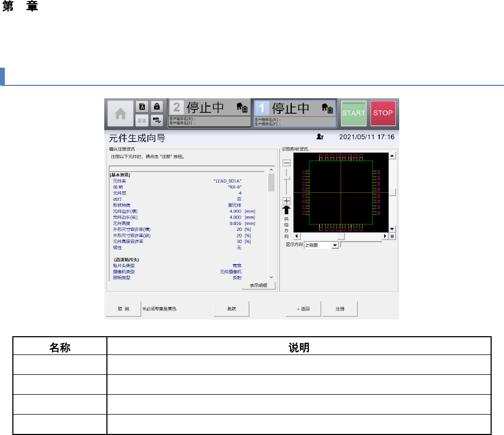The width and height of the screenshot is (504, 435).
Task: Click the connection cable icon button
Action: pyautogui.click(x=157, y=120)
